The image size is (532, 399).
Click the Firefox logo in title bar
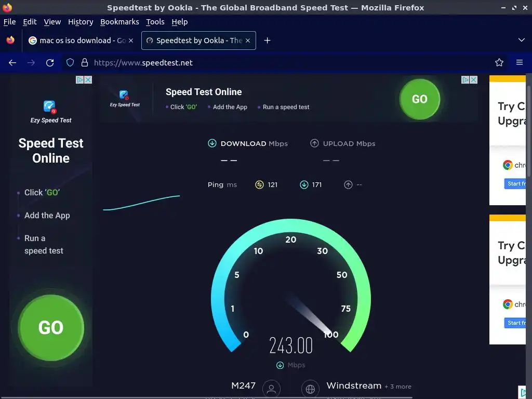[x=7, y=7]
